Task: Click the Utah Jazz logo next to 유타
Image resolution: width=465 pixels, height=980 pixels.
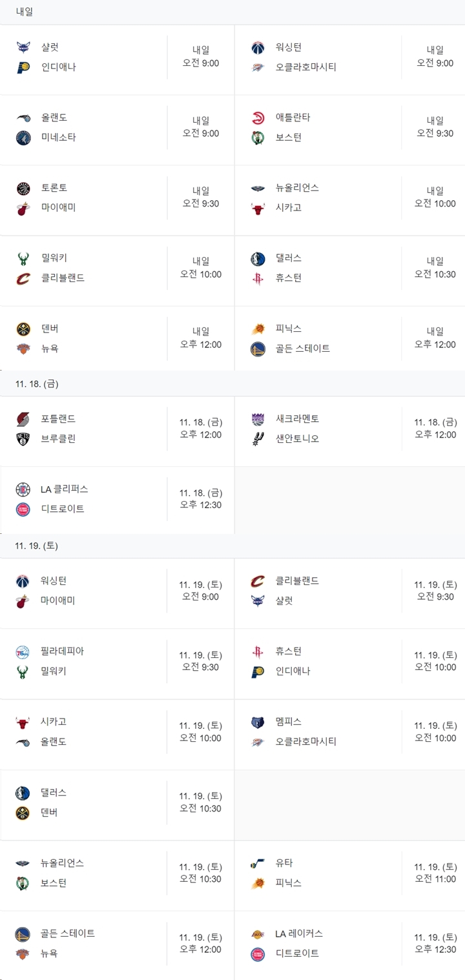Action: pos(258,863)
